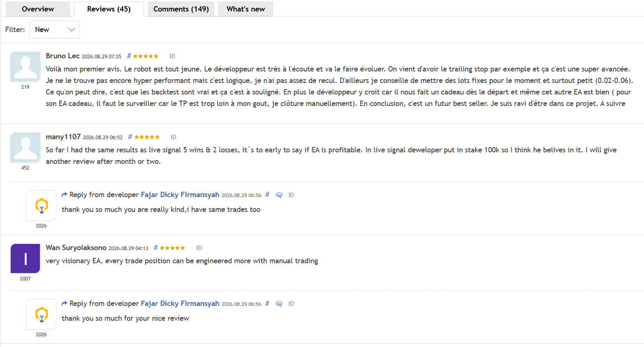This screenshot has width=644, height=347.
Task: Click developer's lightbulb avatar in second reply
Action: tap(41, 314)
